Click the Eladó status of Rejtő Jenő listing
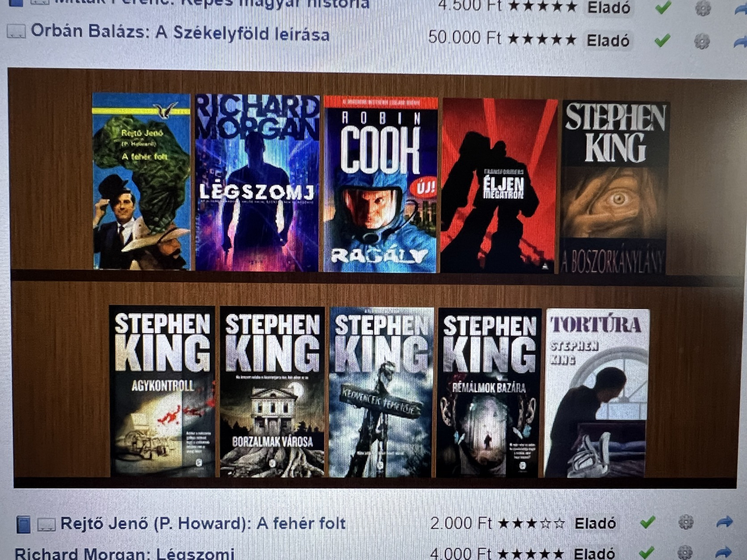The width and height of the screenshot is (747, 560). click(x=595, y=522)
